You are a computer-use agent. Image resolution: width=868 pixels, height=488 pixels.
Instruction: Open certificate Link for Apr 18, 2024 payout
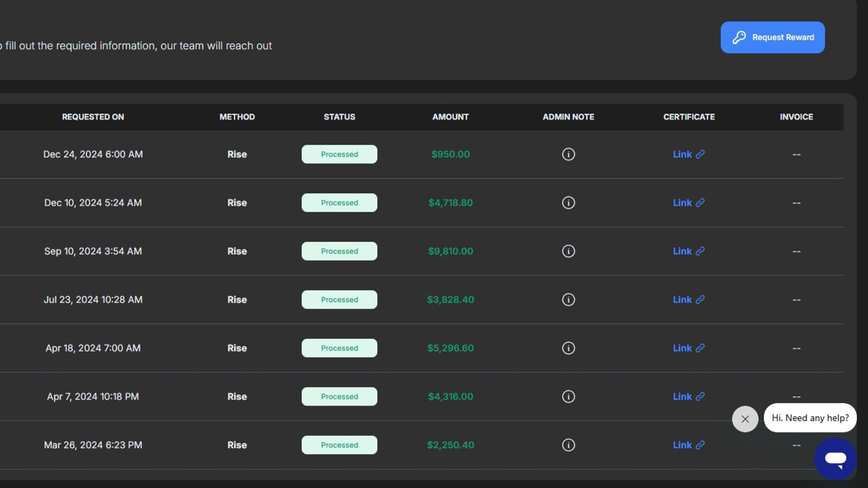tap(689, 348)
